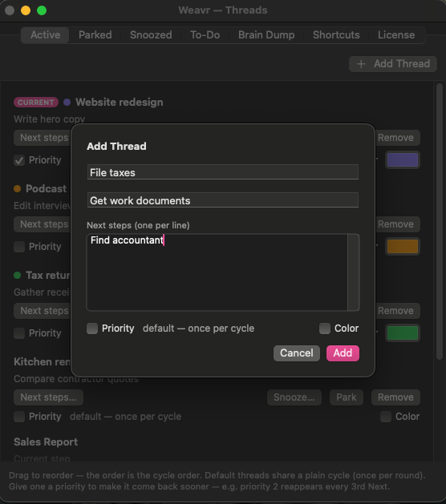Open Next steps for Website redesign
Viewport: 446px width, 504px height.
pyautogui.click(x=43, y=138)
